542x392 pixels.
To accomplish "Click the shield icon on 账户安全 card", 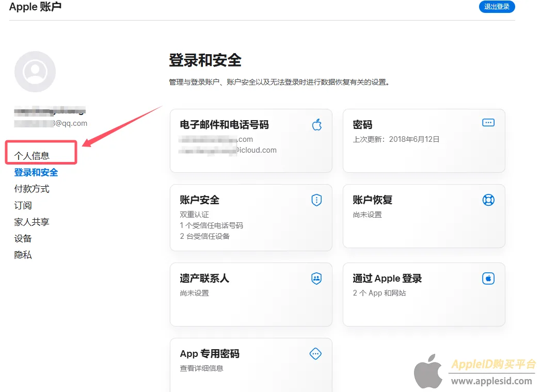I will 316,200.
